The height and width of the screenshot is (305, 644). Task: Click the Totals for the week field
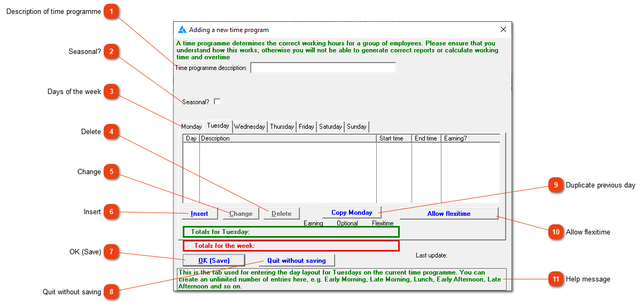(291, 246)
